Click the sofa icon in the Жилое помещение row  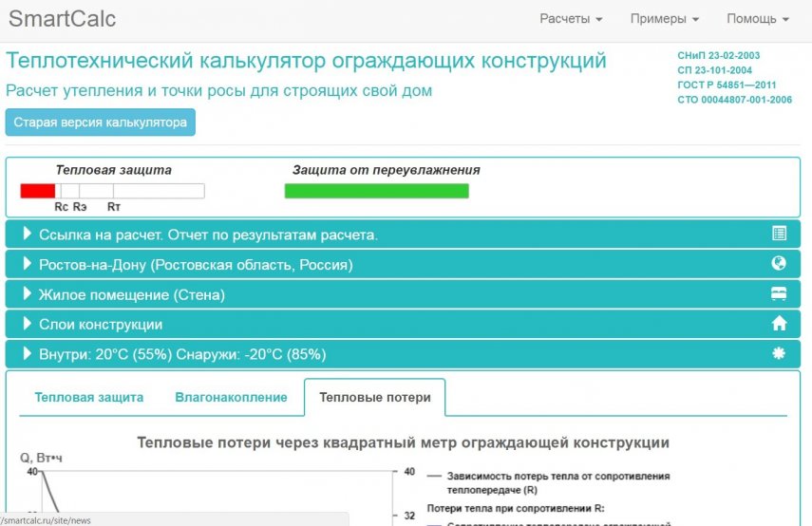pyautogui.click(x=779, y=294)
